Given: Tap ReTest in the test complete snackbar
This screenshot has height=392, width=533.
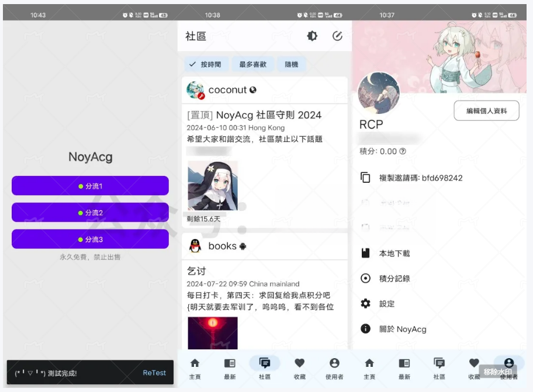Looking at the screenshot, I should click(x=154, y=373).
